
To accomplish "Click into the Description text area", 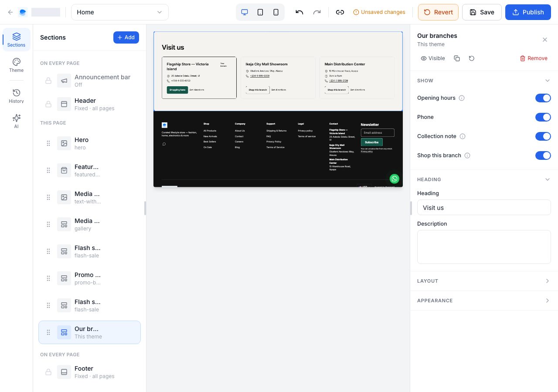I will click(x=484, y=247).
